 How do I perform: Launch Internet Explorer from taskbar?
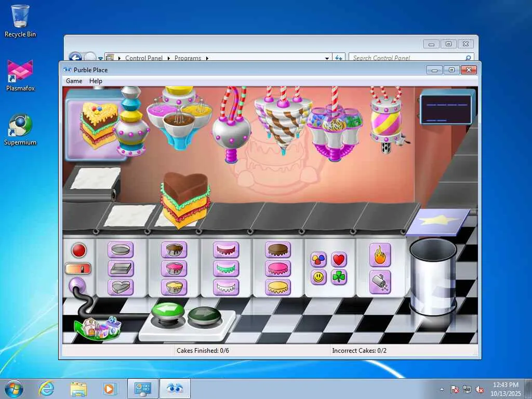pyautogui.click(x=46, y=389)
